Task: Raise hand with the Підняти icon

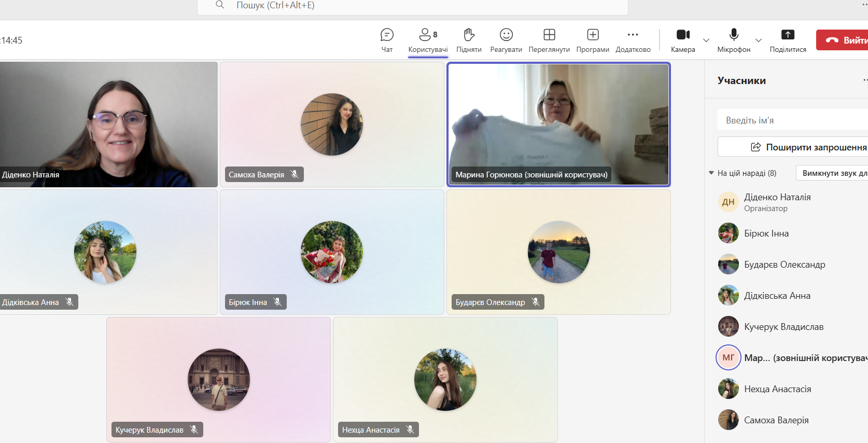Action: click(469, 40)
